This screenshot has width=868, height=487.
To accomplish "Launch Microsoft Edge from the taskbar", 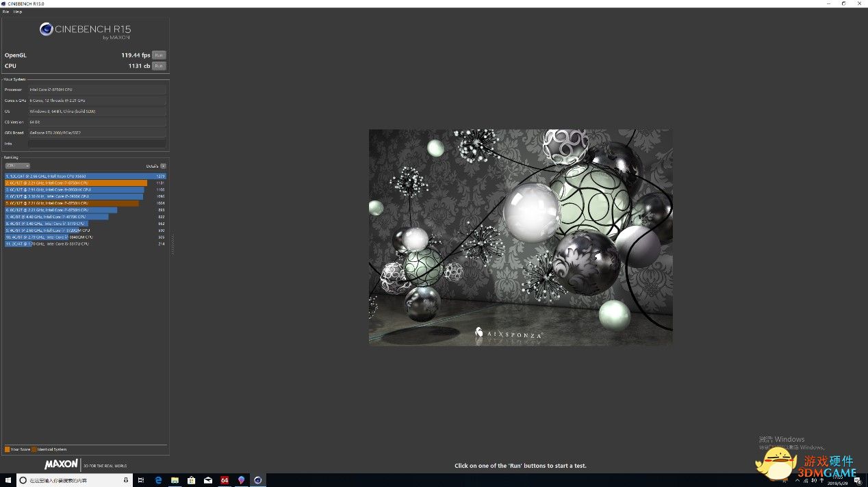I will pyautogui.click(x=158, y=480).
